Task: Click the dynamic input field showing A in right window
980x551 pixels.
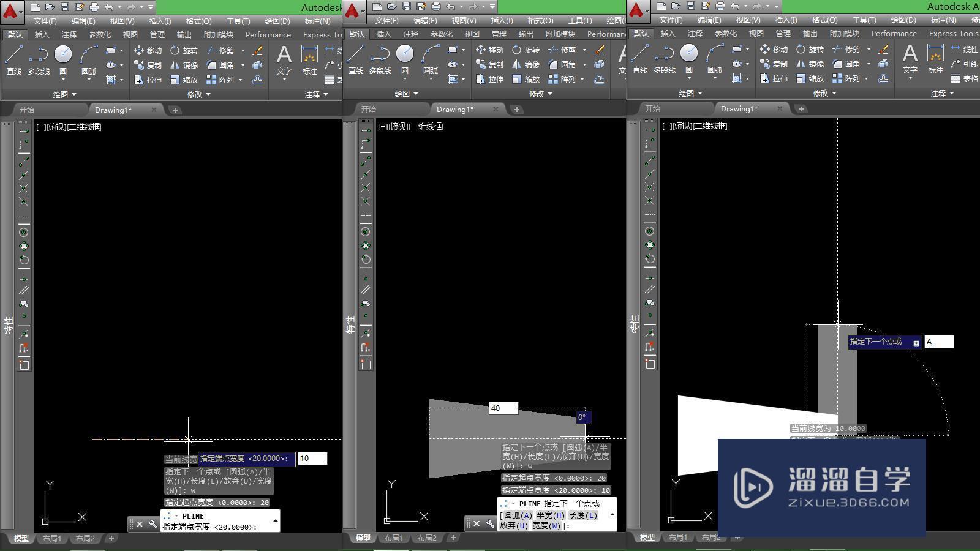Action: pos(939,342)
